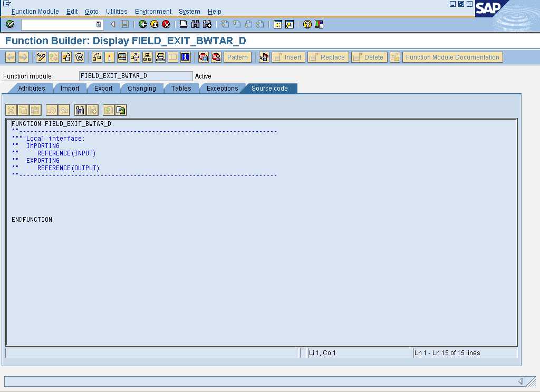Open the Tables tab
The width and height of the screenshot is (540, 392).
pos(181,89)
